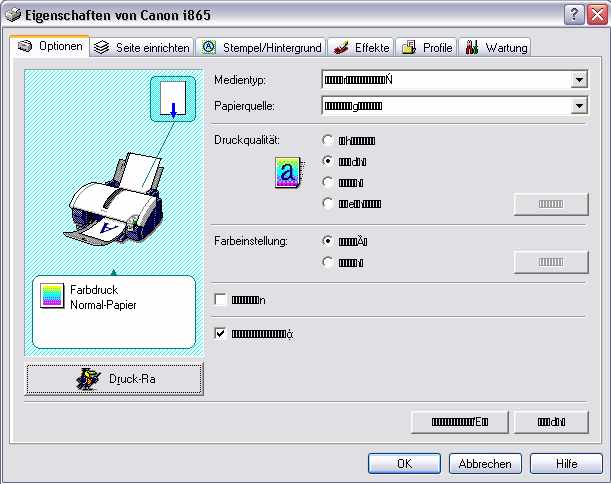Open the Profile tab

(x=427, y=48)
